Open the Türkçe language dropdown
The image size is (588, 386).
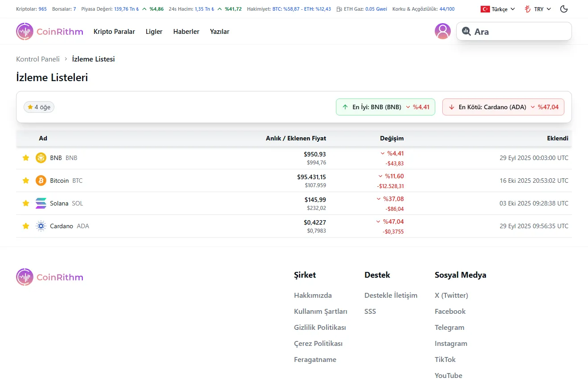(498, 9)
